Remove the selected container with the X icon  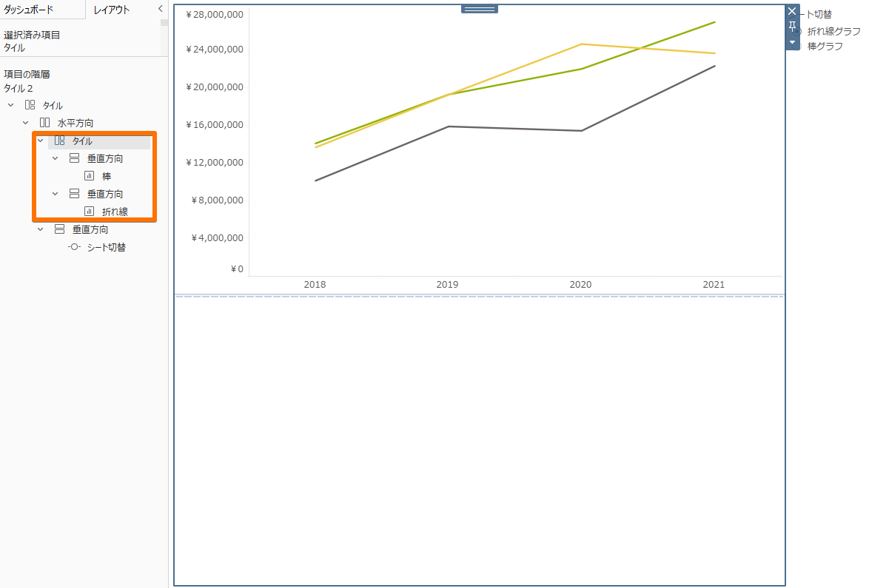click(793, 11)
